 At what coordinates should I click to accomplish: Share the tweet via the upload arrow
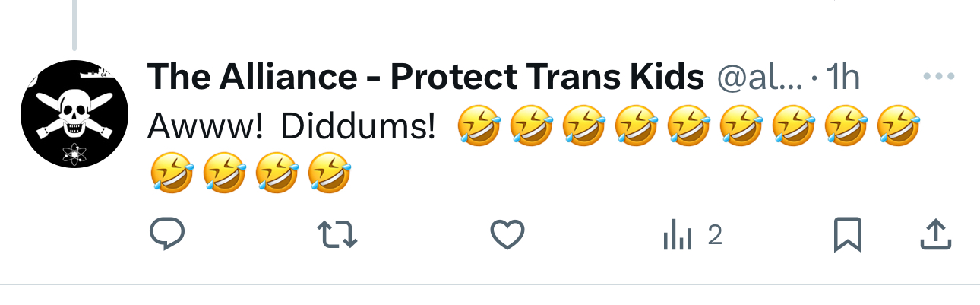pos(935,234)
